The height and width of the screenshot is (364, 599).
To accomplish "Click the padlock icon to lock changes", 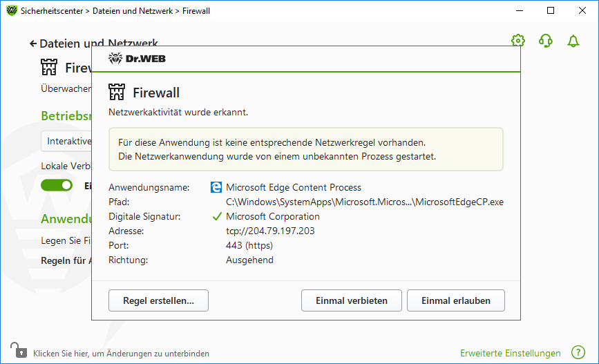I will pyautogui.click(x=17, y=350).
